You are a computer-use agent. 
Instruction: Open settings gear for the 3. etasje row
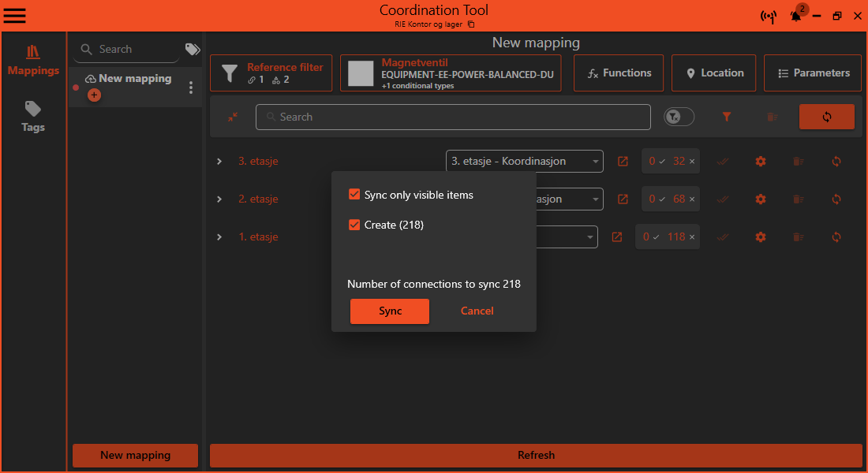click(x=760, y=161)
